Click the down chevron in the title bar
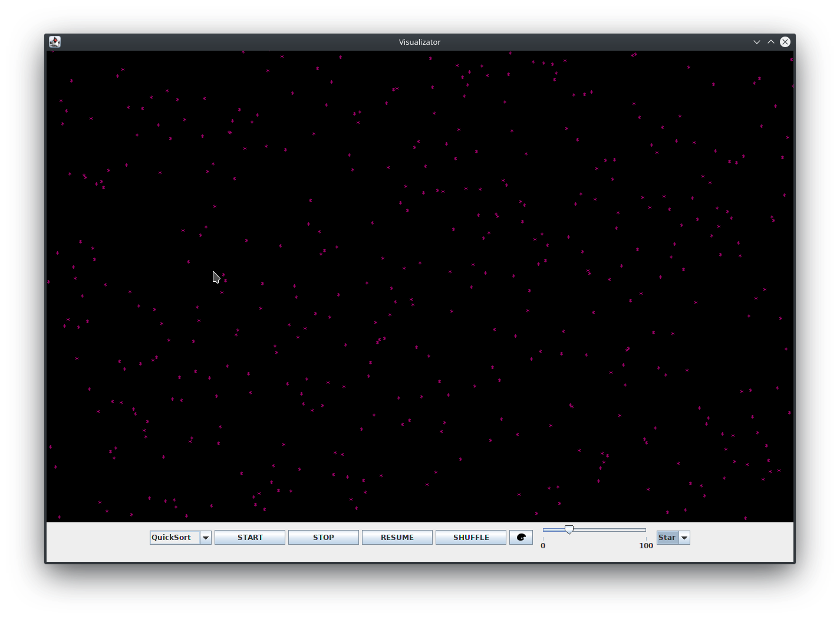The image size is (840, 619). (756, 41)
